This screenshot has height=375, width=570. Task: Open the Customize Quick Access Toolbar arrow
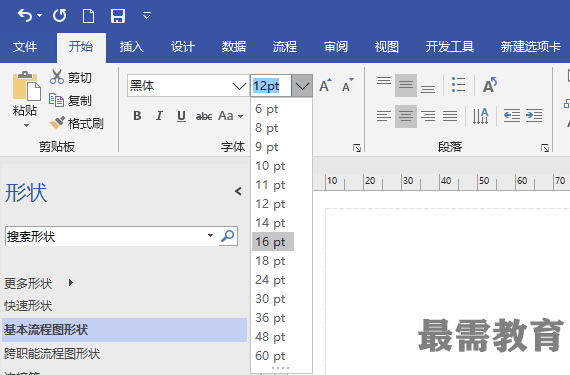click(x=146, y=16)
